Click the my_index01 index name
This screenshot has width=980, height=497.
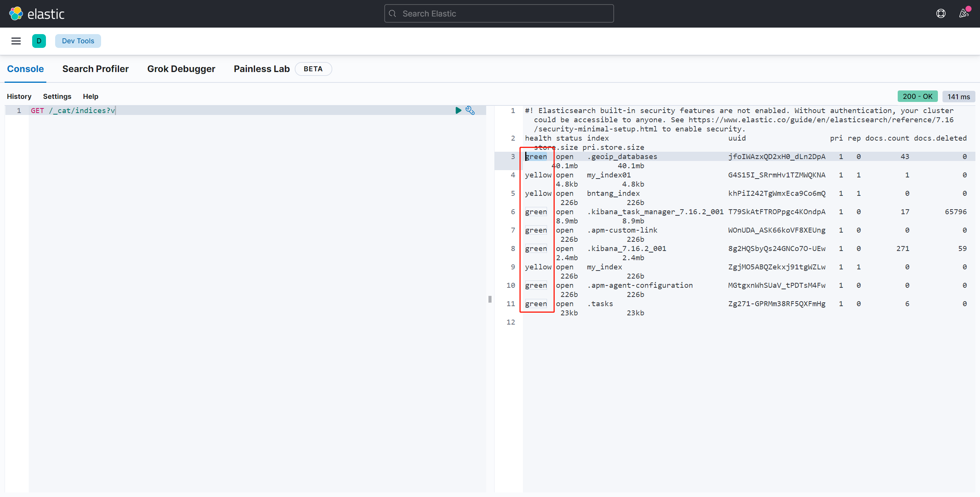coord(609,175)
